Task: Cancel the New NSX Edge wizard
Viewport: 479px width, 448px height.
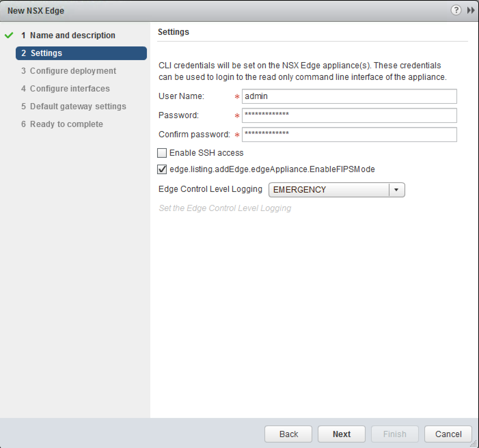Action: tap(448, 434)
